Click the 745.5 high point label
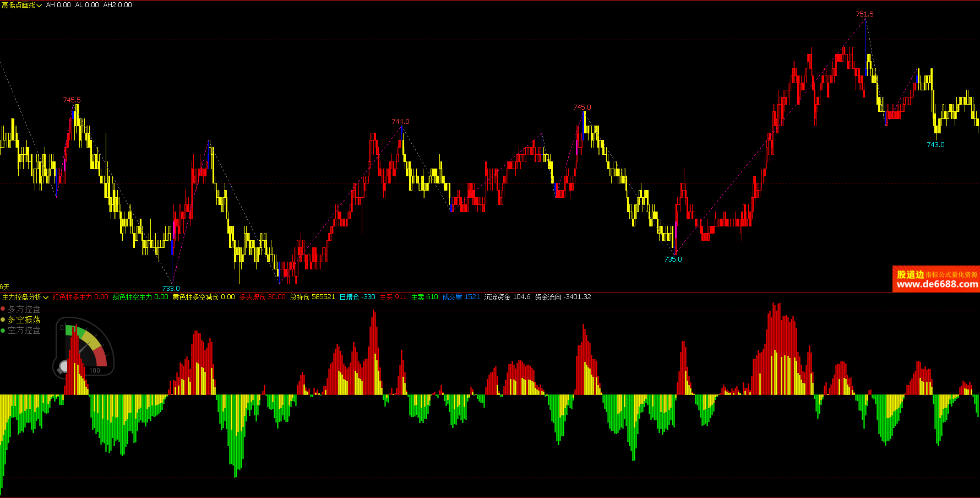 pos(72,100)
